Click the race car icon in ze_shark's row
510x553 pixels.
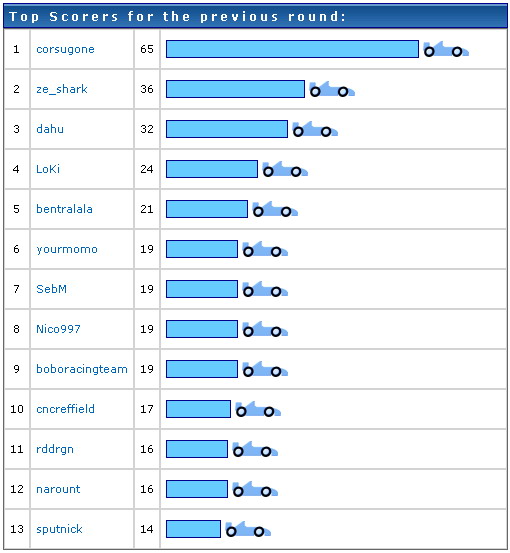pyautogui.click(x=332, y=89)
